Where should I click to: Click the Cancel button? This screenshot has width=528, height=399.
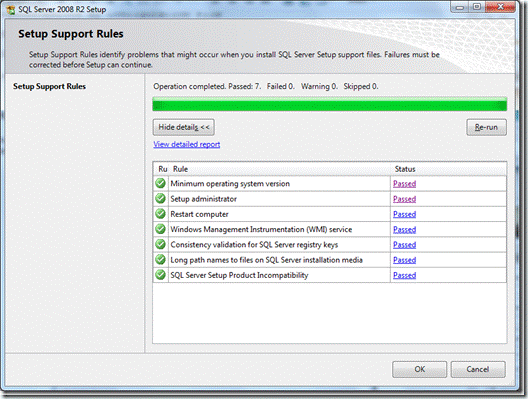(x=478, y=369)
